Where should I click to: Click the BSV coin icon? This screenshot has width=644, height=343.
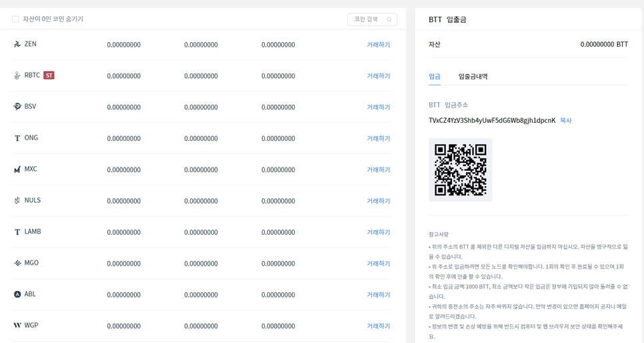pyautogui.click(x=17, y=107)
